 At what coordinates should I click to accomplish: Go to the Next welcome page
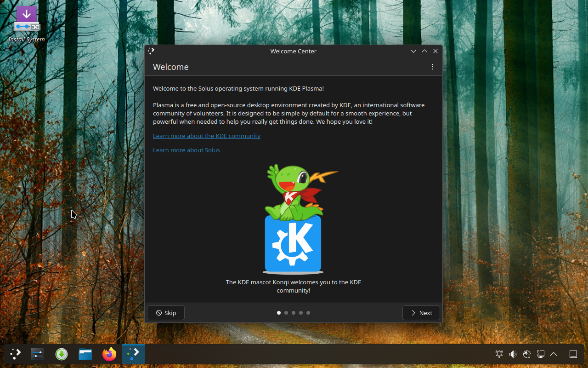[x=421, y=313]
